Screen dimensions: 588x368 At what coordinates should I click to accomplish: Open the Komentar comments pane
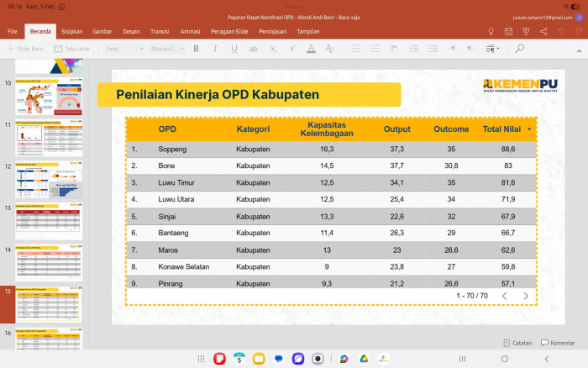coord(564,343)
